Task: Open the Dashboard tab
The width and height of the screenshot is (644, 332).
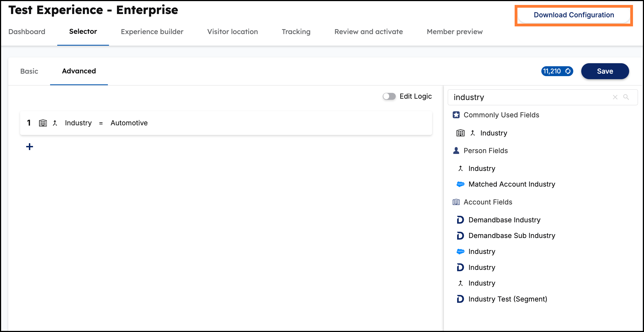Action: click(27, 32)
